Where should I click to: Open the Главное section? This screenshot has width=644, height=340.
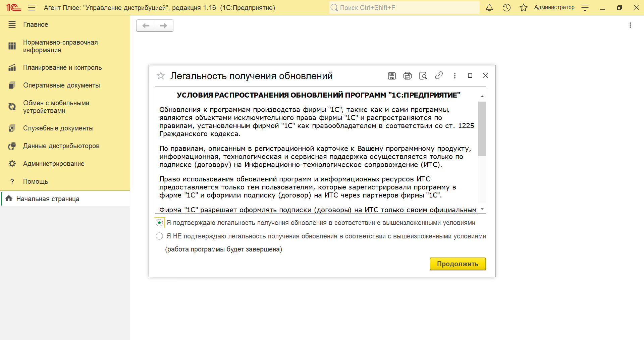click(65, 24)
